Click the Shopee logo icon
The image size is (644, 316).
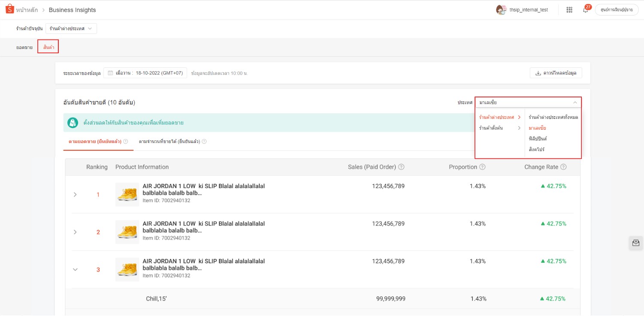click(10, 9)
